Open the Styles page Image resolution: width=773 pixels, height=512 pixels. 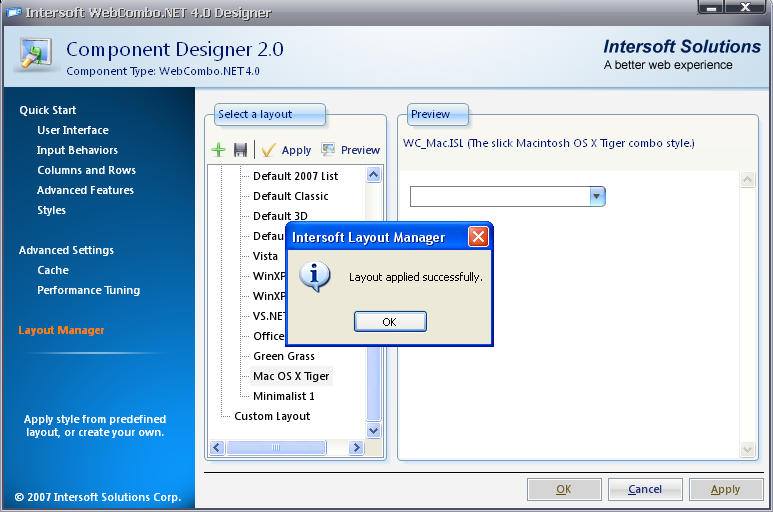(51, 210)
